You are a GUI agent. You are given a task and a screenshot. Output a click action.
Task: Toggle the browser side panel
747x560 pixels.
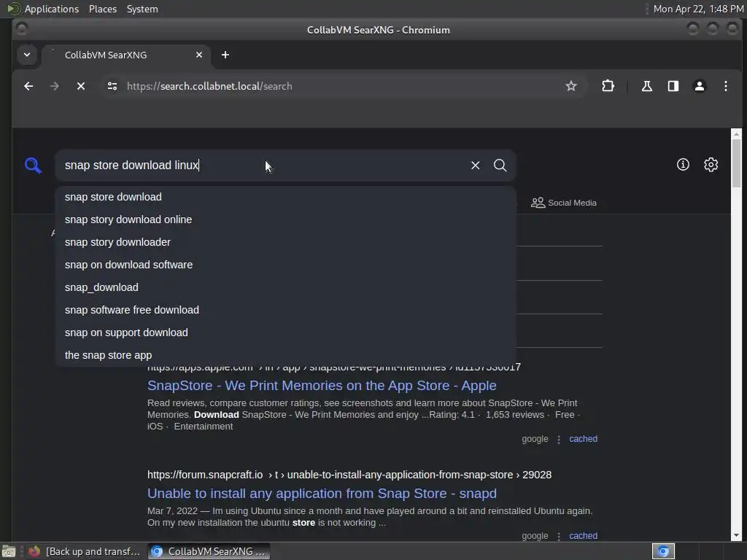click(673, 86)
